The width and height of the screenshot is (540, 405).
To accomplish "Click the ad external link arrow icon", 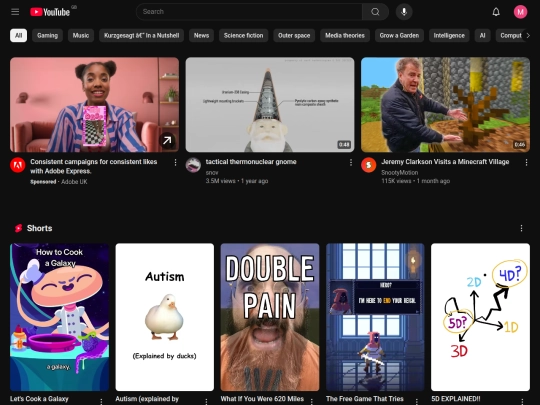I will coord(167,140).
